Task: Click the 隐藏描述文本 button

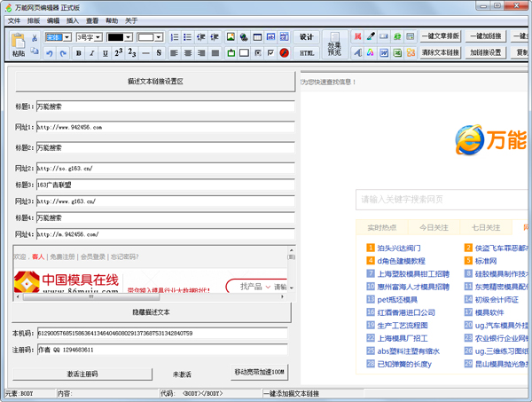Action: click(152, 312)
